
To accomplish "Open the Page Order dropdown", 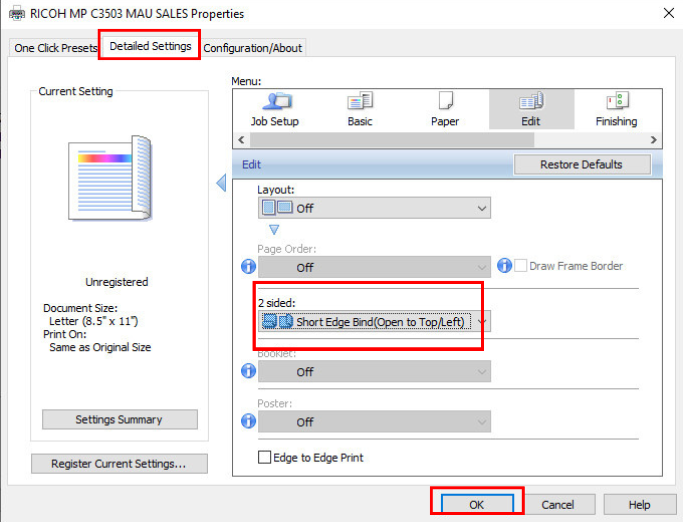I will (x=374, y=267).
